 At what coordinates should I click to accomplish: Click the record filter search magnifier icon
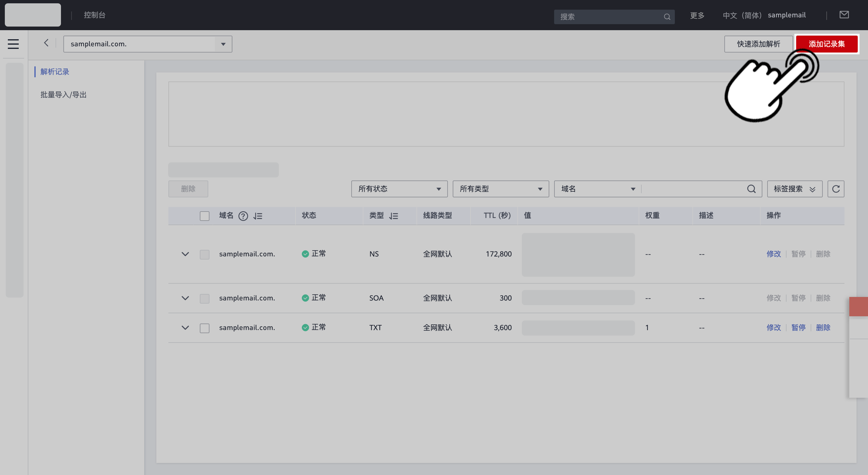[x=751, y=189]
